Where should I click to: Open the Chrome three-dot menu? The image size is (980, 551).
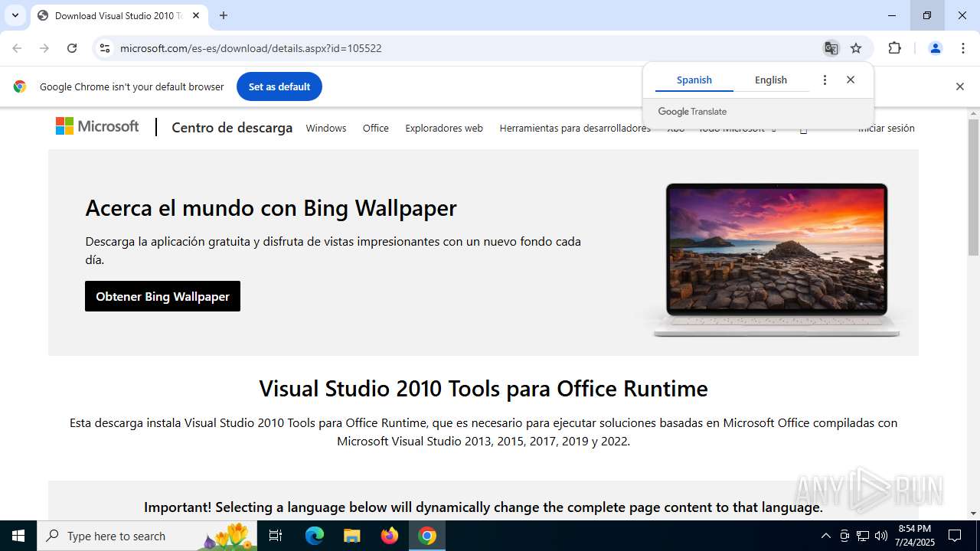tap(963, 48)
